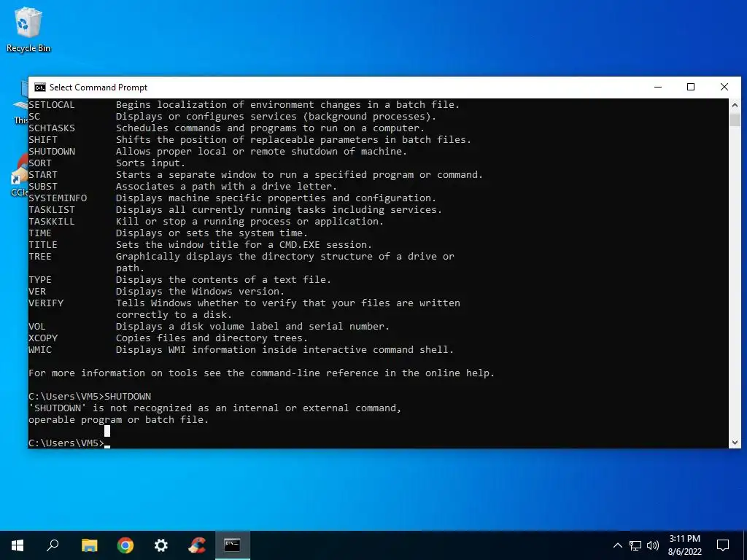The width and height of the screenshot is (747, 560).
Task: Click the 'Select Command Prompt' window title
Action: tap(98, 87)
